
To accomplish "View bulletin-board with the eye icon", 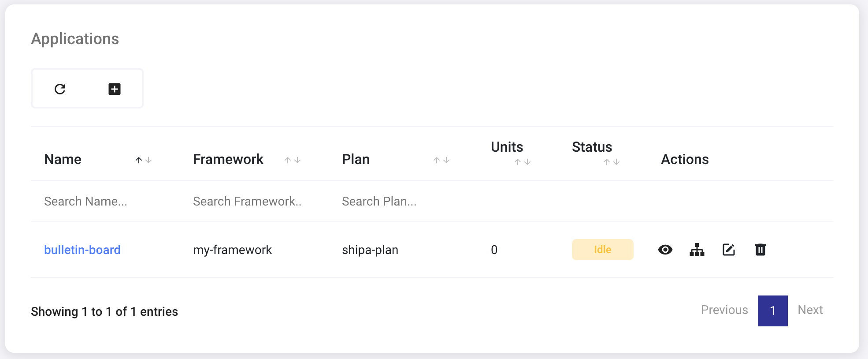I will [x=665, y=250].
